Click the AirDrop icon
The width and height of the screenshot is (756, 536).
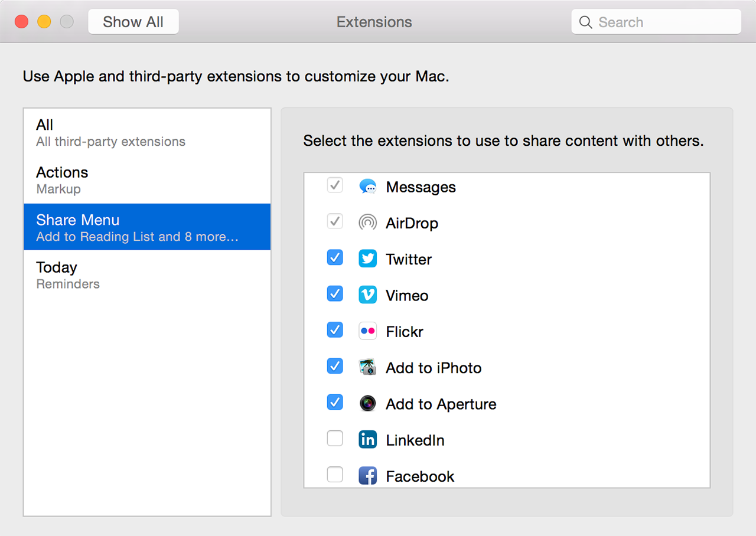click(367, 223)
